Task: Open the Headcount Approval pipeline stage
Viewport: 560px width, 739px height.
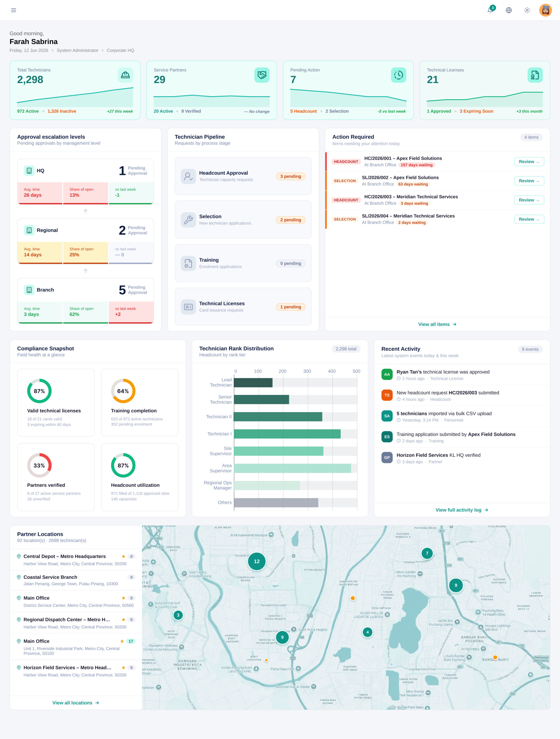Action: (x=243, y=176)
